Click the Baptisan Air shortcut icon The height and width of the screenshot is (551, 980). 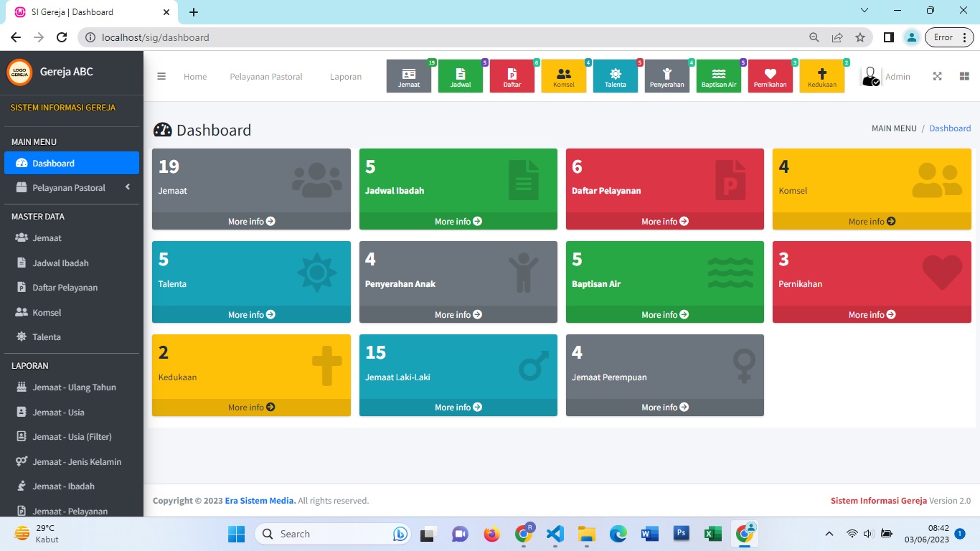point(719,76)
